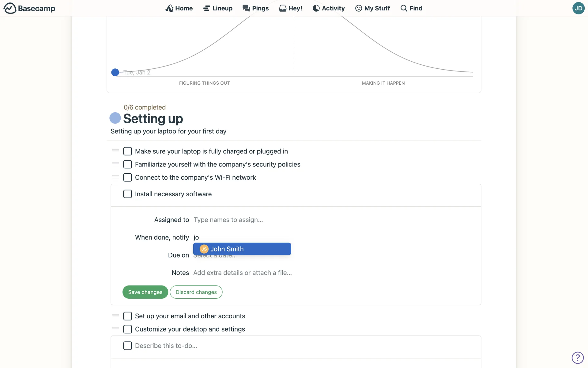Screen dimensions: 588x368
Task: Open the Activity page
Action: 329,8
